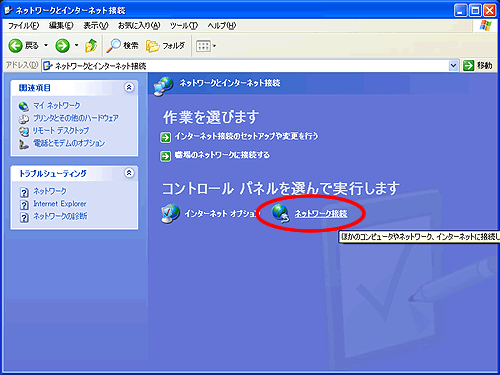The image size is (500, 375).
Task: Open the ネットワーク接続 link
Action: [x=321, y=214]
